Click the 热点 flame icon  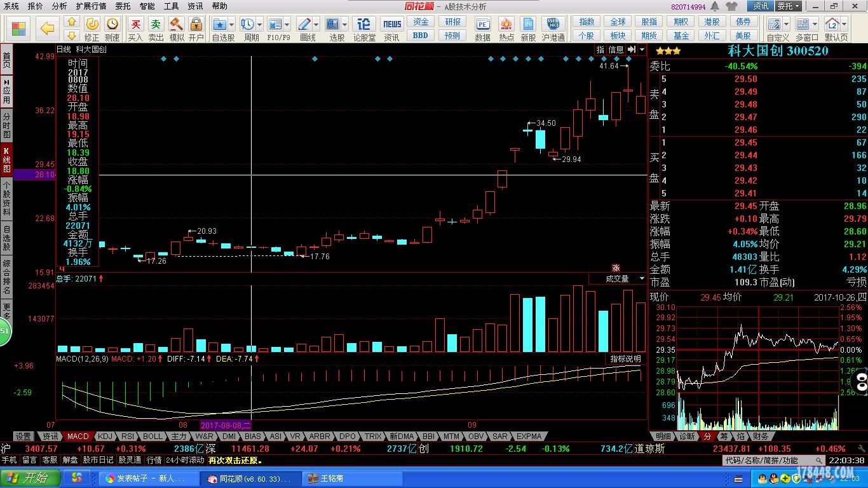click(x=506, y=24)
